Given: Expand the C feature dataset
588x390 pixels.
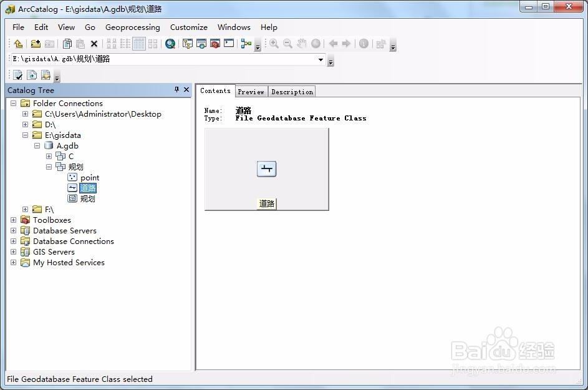Looking at the screenshot, I should 49,156.
